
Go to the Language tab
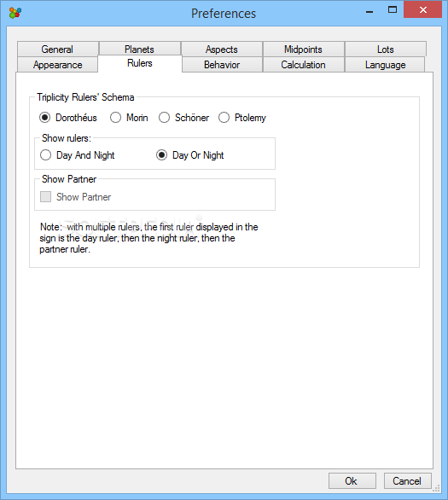385,65
